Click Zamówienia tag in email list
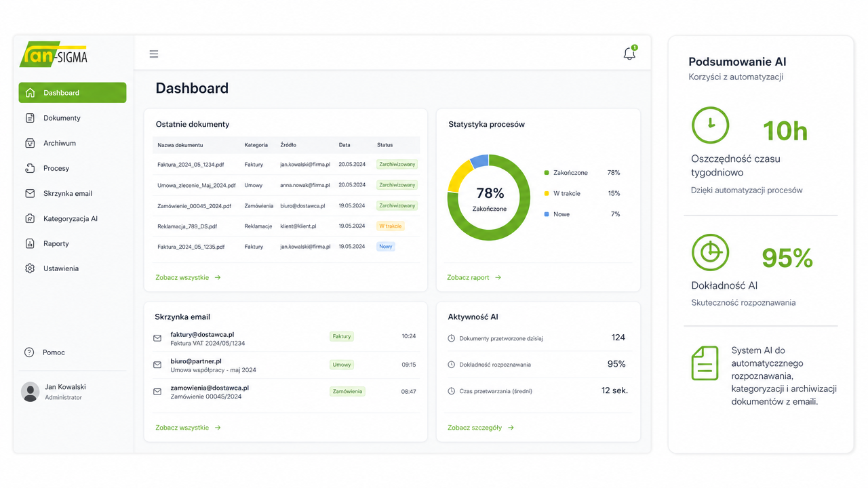868x488 pixels. (347, 391)
